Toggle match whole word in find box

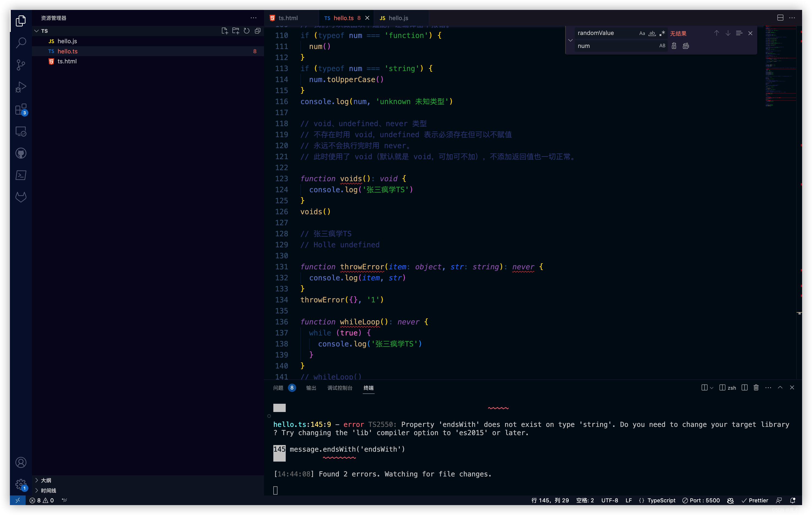(x=652, y=33)
